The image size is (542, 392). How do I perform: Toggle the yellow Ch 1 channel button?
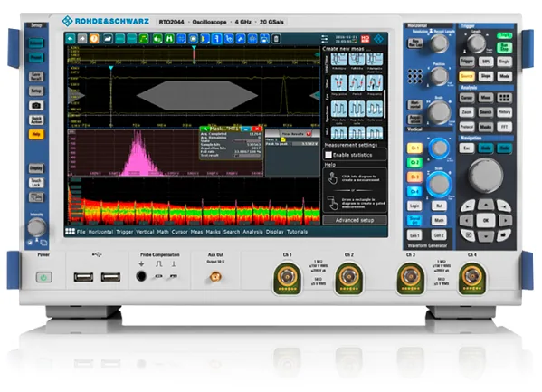[x=414, y=148]
